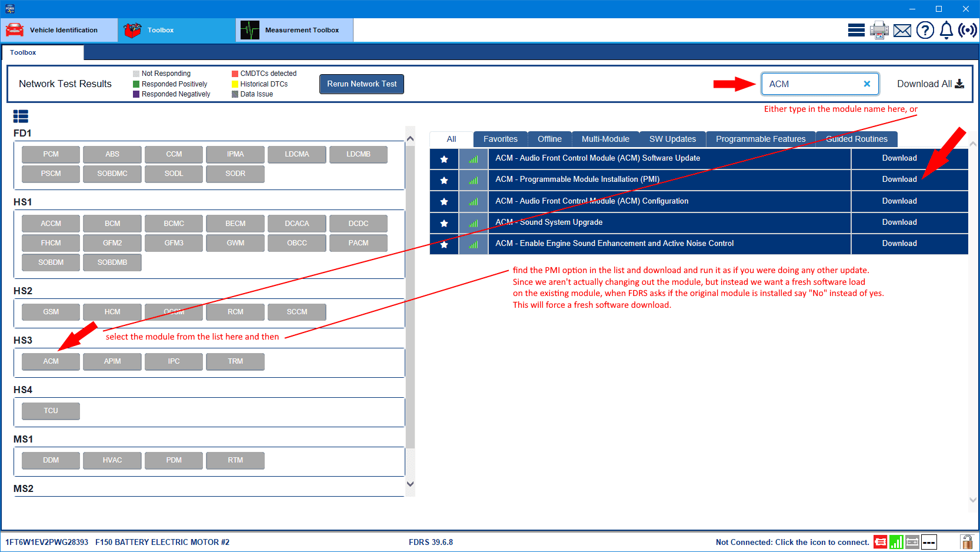Switch to the SW Updates tab
The width and height of the screenshot is (980, 552).
(x=672, y=139)
